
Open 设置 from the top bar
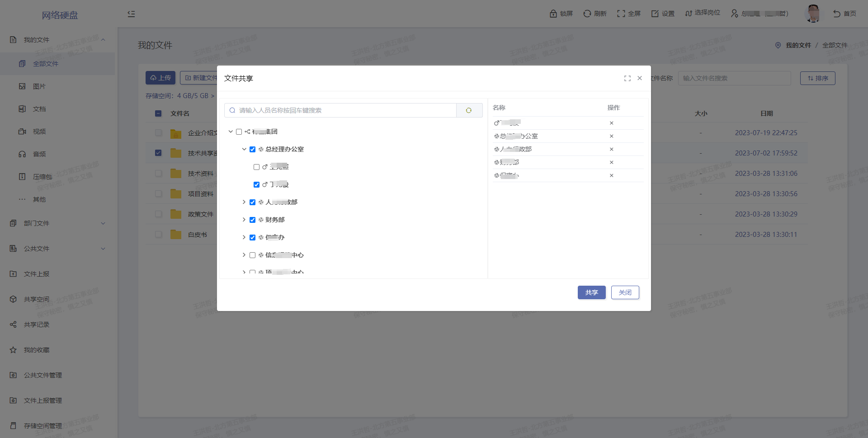(663, 14)
